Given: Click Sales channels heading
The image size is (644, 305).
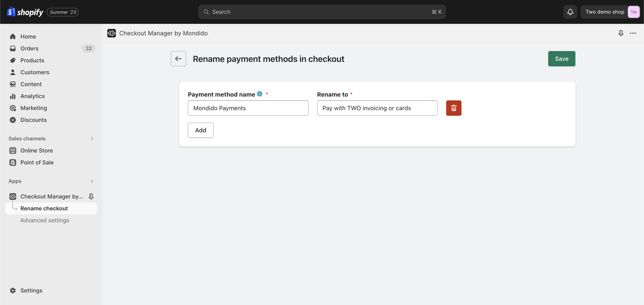Looking at the screenshot, I should 27,139.
